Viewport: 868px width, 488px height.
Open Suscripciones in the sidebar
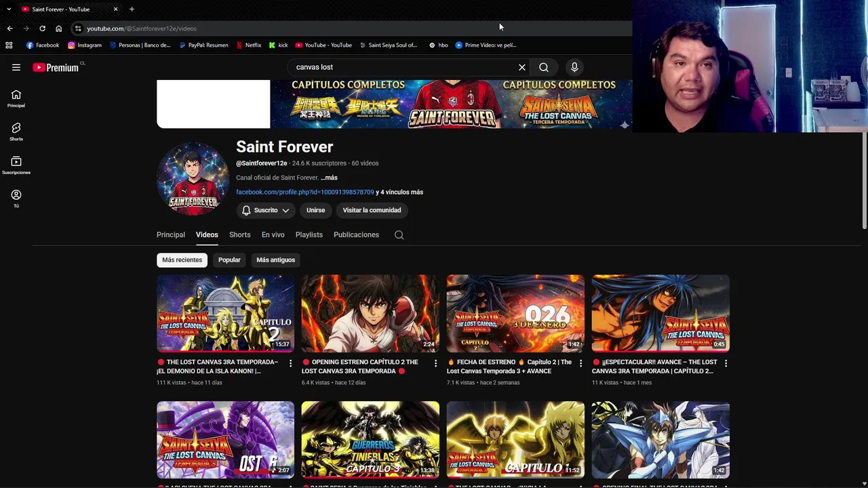[16, 165]
